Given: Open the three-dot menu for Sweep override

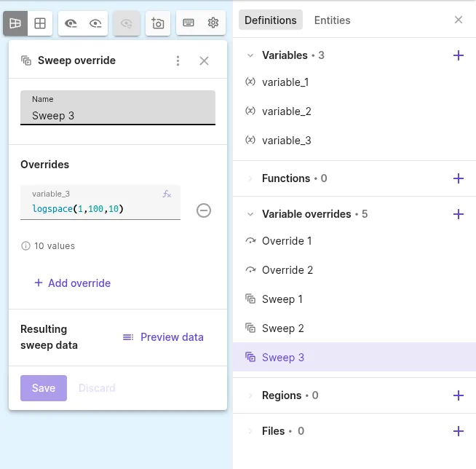Looking at the screenshot, I should (178, 60).
